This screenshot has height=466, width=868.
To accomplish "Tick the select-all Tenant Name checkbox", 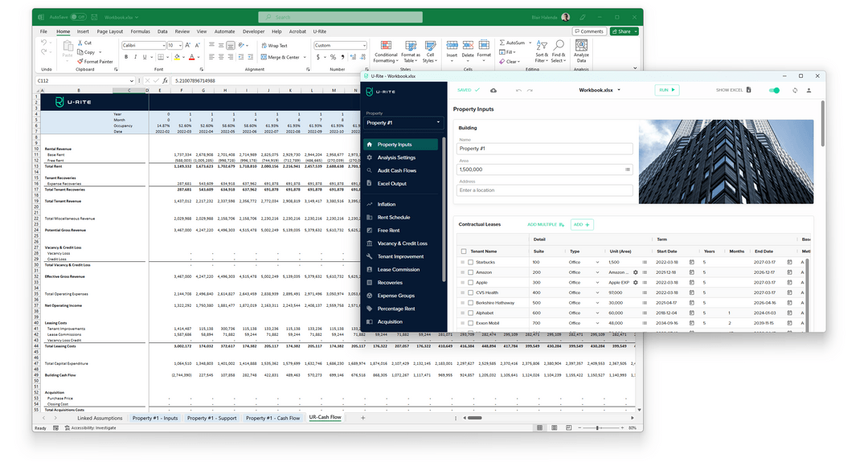I will (462, 251).
